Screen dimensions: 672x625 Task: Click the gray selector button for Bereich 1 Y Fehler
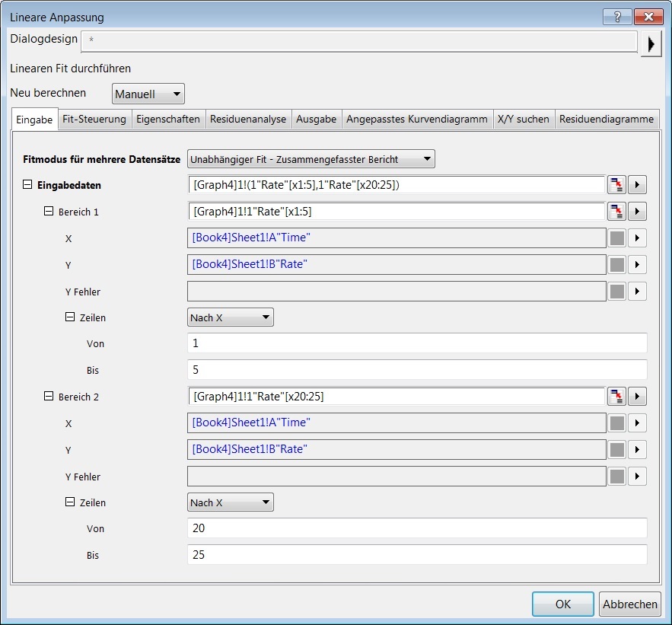[616, 292]
